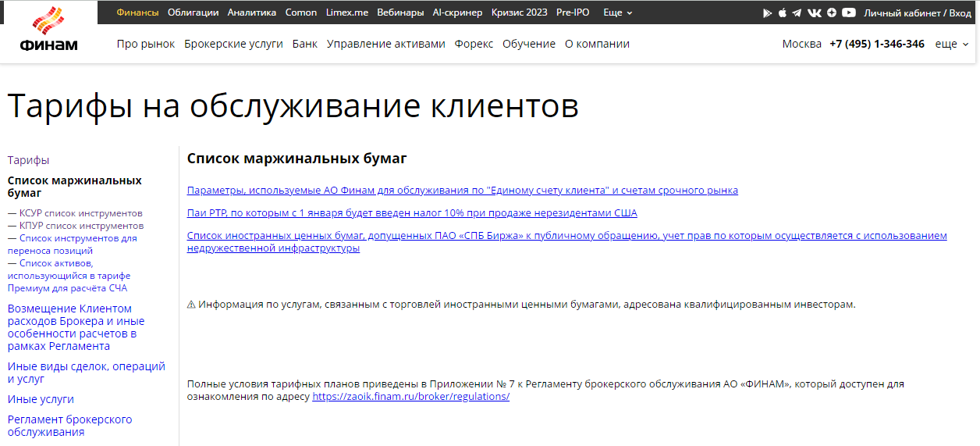The image size is (980, 446).
Task: Open the Apple App Store icon
Action: click(x=783, y=12)
